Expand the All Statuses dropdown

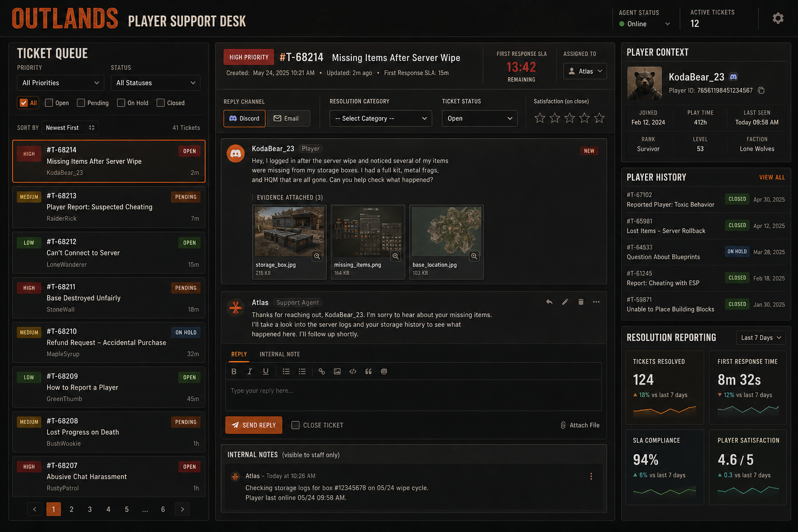pyautogui.click(x=155, y=83)
